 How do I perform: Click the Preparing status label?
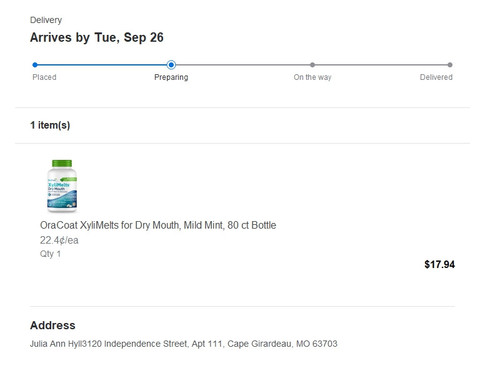pyautogui.click(x=171, y=77)
